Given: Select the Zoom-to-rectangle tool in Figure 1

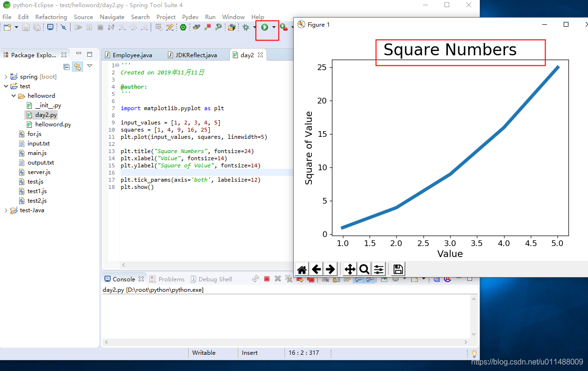Looking at the screenshot, I should pyautogui.click(x=364, y=269).
